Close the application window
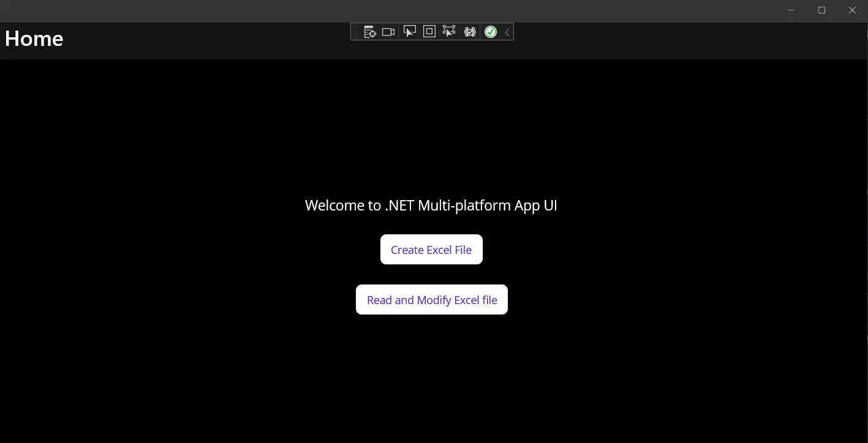The height and width of the screenshot is (443, 868). coord(852,10)
